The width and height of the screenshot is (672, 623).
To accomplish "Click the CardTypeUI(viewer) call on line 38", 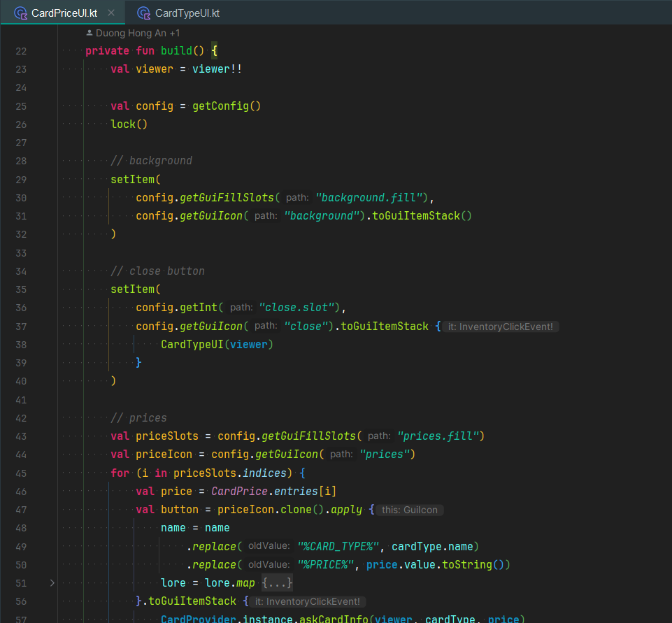I will click(x=217, y=345).
